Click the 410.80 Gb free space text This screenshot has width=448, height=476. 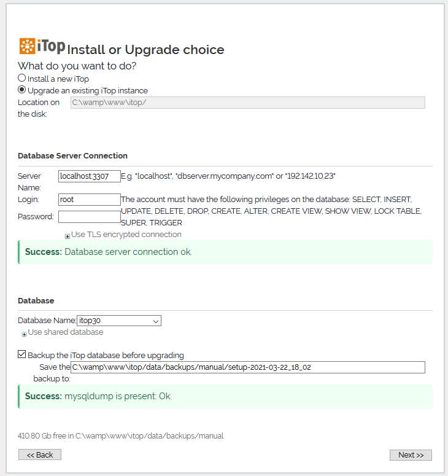[120, 436]
